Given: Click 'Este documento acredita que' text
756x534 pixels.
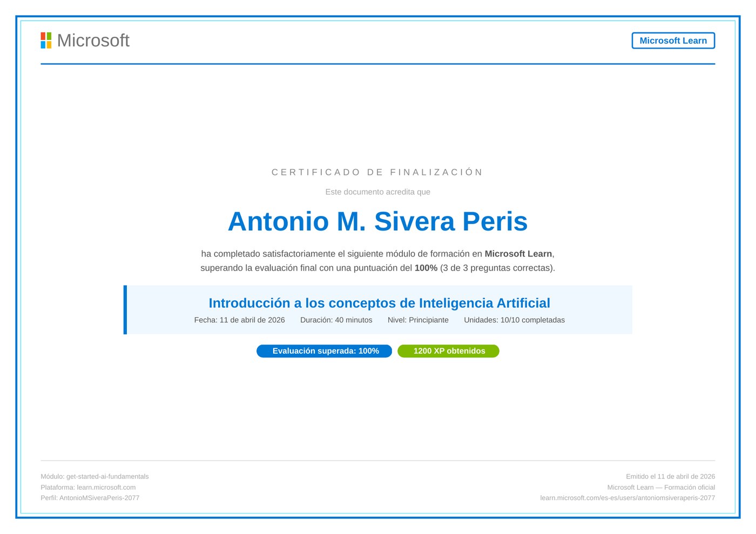Looking at the screenshot, I should 377,192.
